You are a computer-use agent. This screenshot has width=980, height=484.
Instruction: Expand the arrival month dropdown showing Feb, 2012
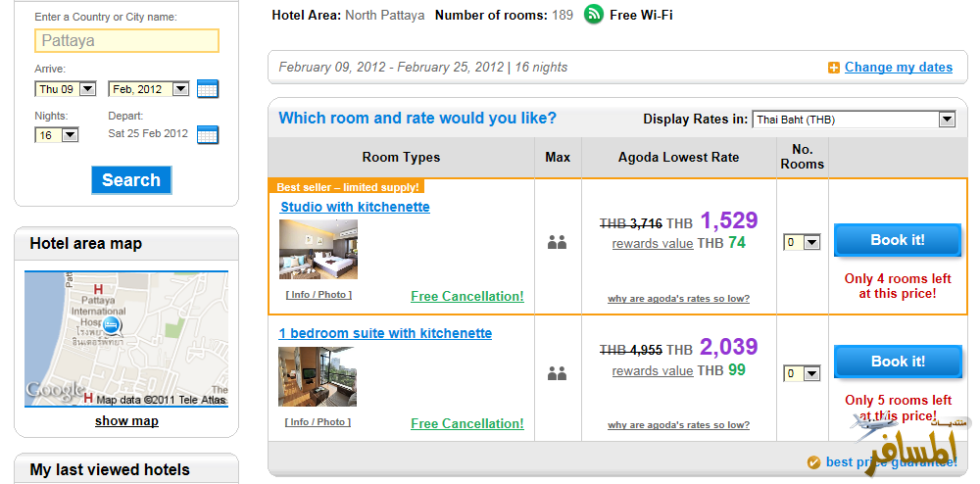click(180, 89)
